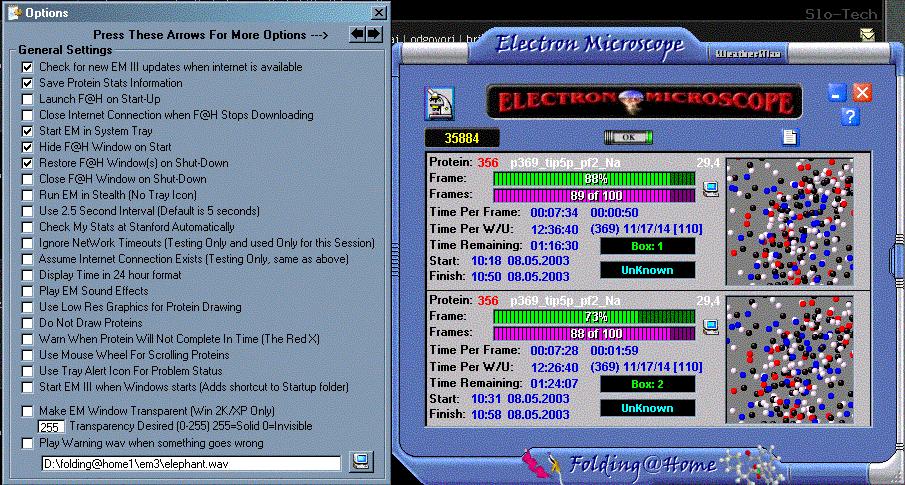
Task: Click the Box: 1 label button
Action: click(x=647, y=246)
